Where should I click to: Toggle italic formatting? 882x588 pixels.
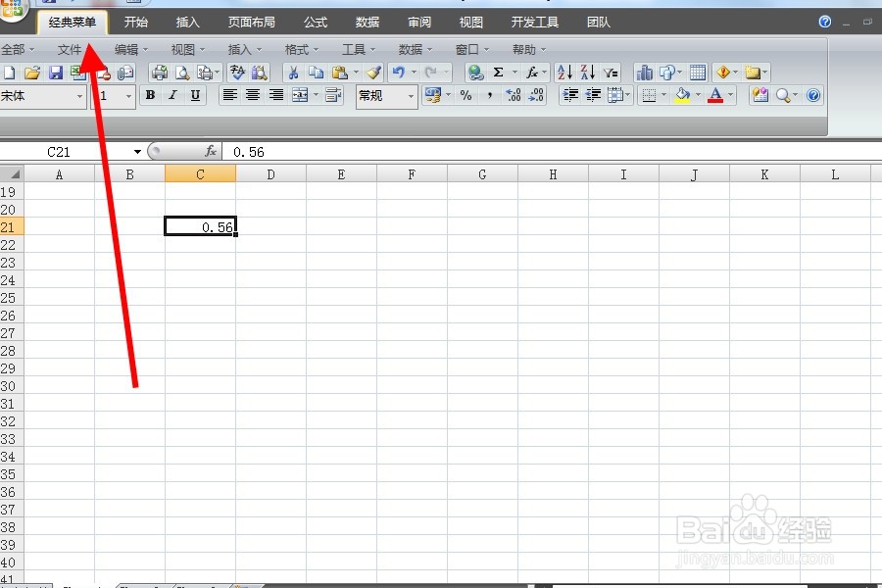pyautogui.click(x=172, y=96)
